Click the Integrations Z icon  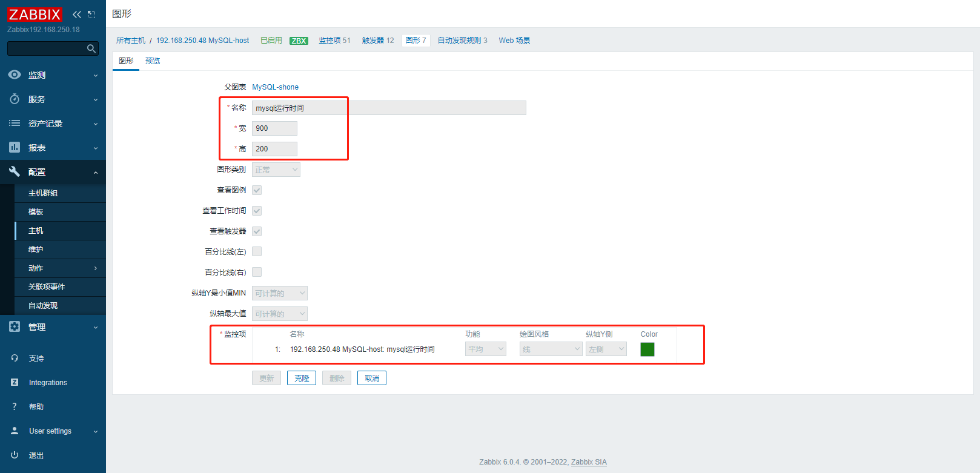pyautogui.click(x=15, y=382)
